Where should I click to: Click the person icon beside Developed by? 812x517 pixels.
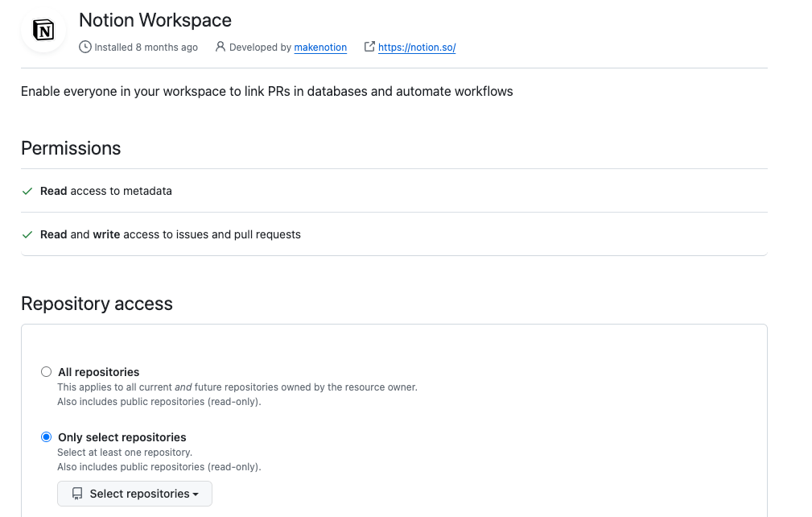pos(221,47)
